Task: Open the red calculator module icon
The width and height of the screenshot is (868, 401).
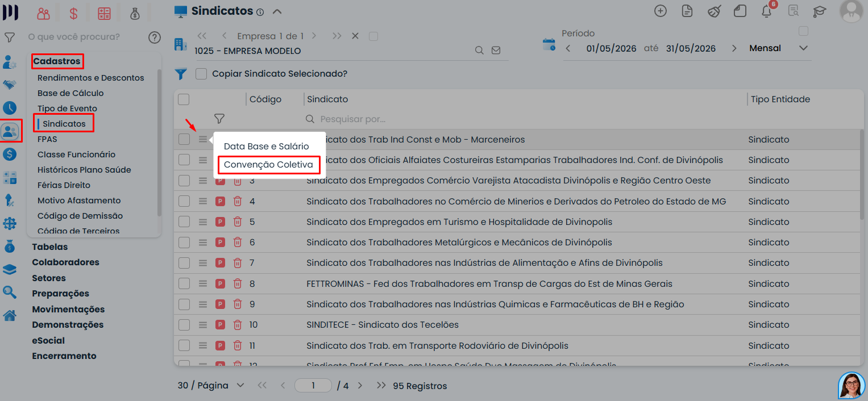Action: pos(104,12)
